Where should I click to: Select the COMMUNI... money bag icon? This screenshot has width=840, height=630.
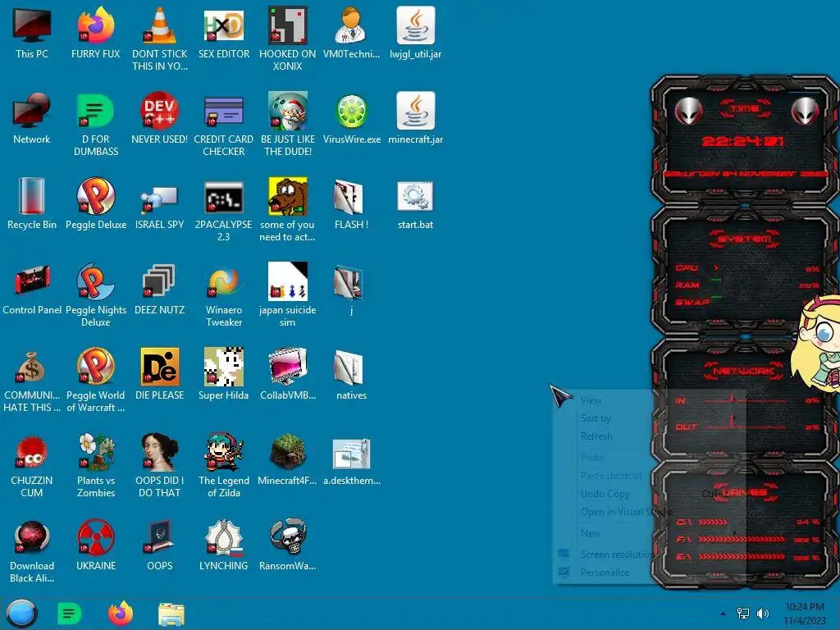[x=32, y=380]
